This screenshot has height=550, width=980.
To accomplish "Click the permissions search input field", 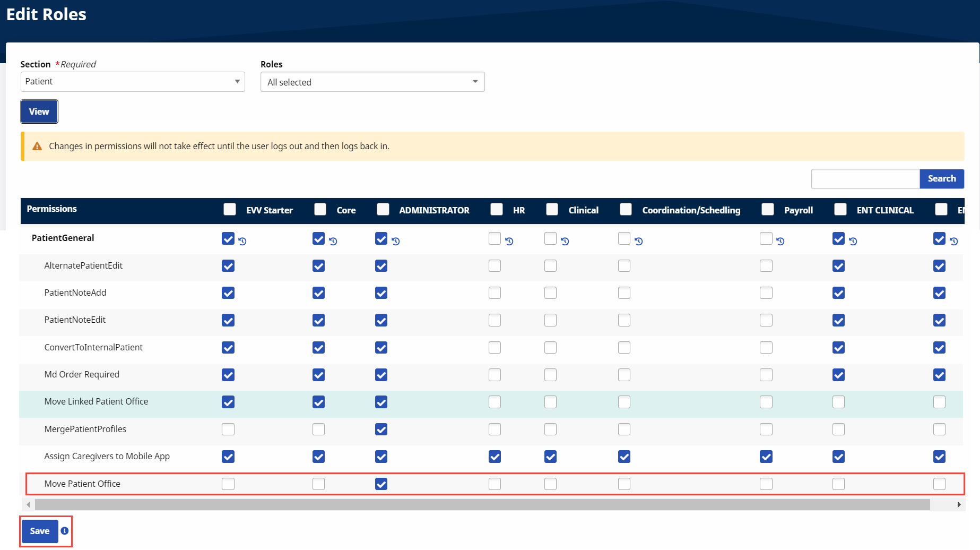I will [x=865, y=179].
